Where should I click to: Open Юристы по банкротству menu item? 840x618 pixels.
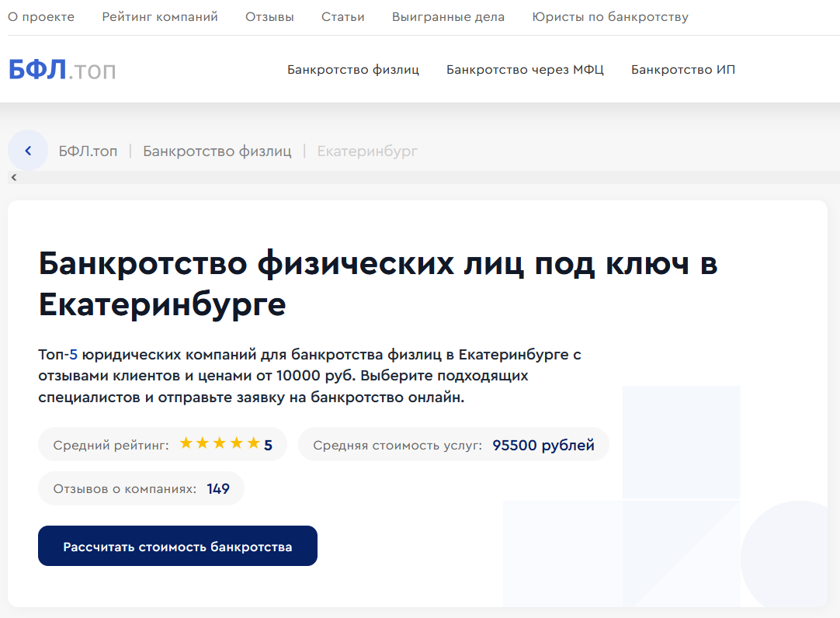pyautogui.click(x=610, y=17)
